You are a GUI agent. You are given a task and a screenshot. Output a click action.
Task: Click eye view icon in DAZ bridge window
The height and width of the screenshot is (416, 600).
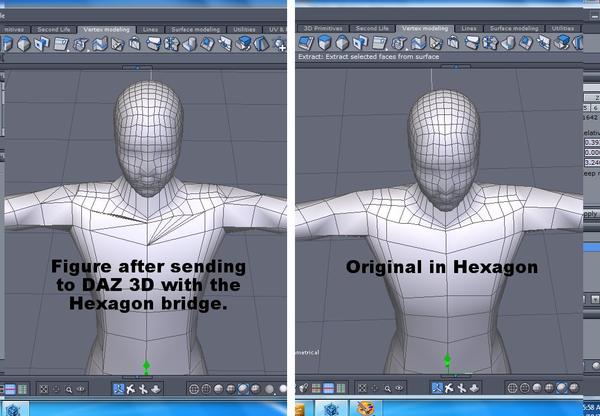[x=81, y=389]
